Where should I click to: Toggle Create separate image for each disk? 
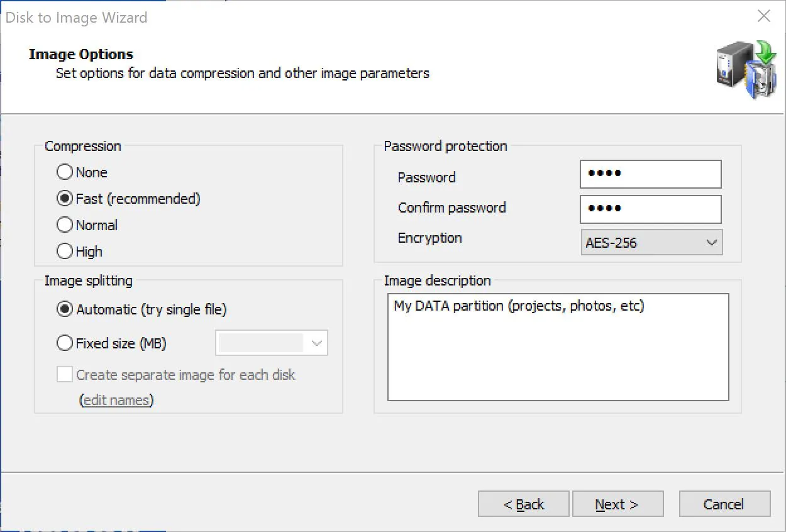pos(65,375)
